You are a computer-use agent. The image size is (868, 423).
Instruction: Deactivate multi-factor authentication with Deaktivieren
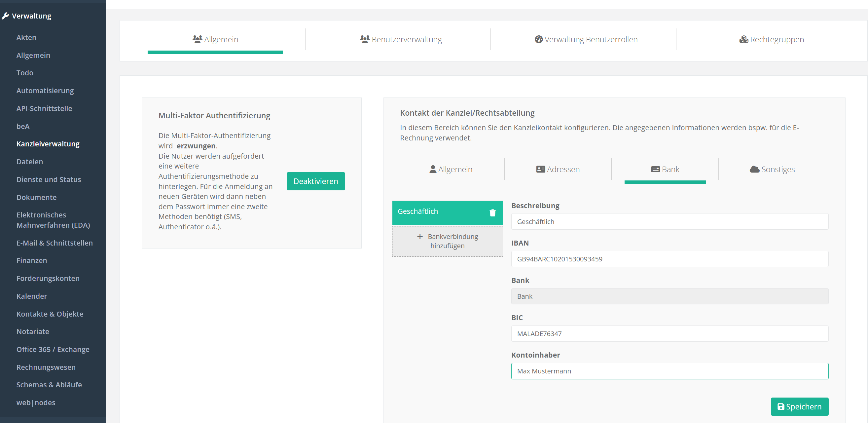315,181
